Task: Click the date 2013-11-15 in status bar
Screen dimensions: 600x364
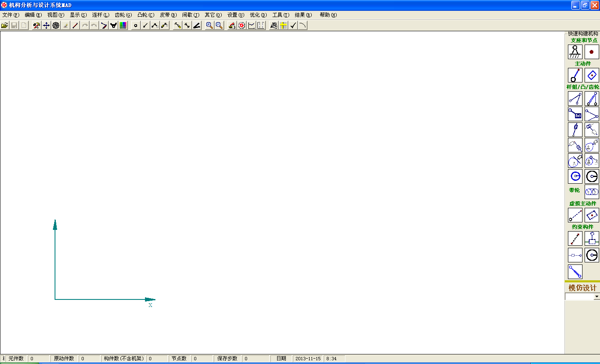Action: (308, 359)
